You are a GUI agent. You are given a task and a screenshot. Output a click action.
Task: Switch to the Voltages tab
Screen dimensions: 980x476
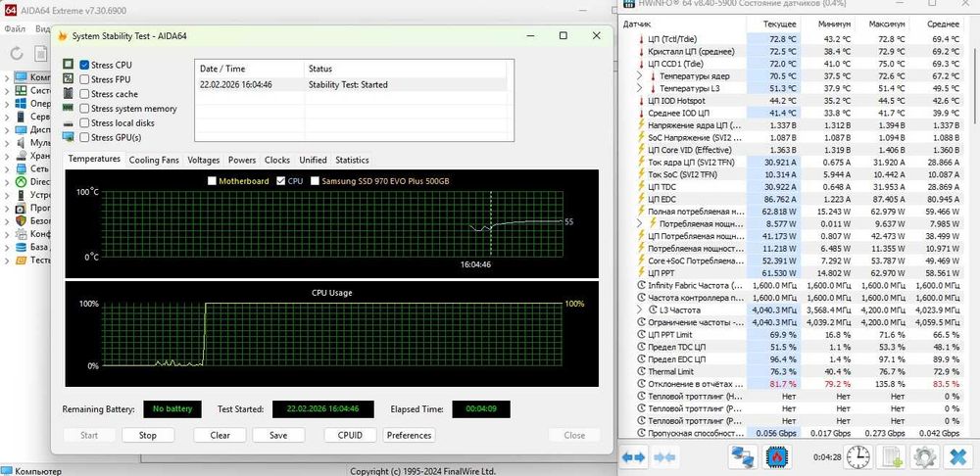pyautogui.click(x=203, y=160)
